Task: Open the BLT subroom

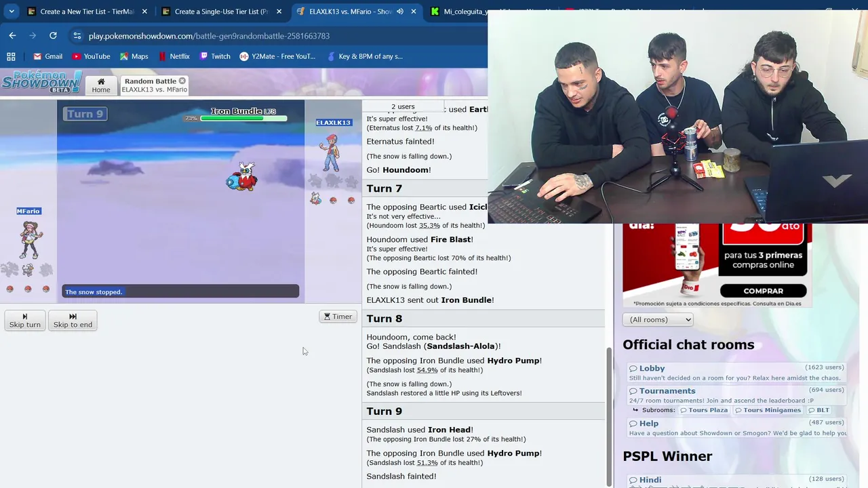Action: 818,410
